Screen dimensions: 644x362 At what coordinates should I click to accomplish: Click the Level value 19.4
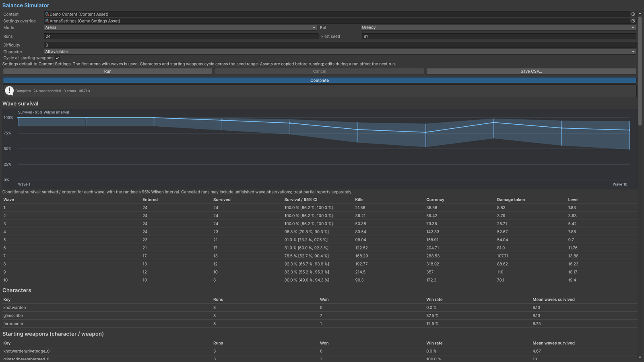point(572,280)
